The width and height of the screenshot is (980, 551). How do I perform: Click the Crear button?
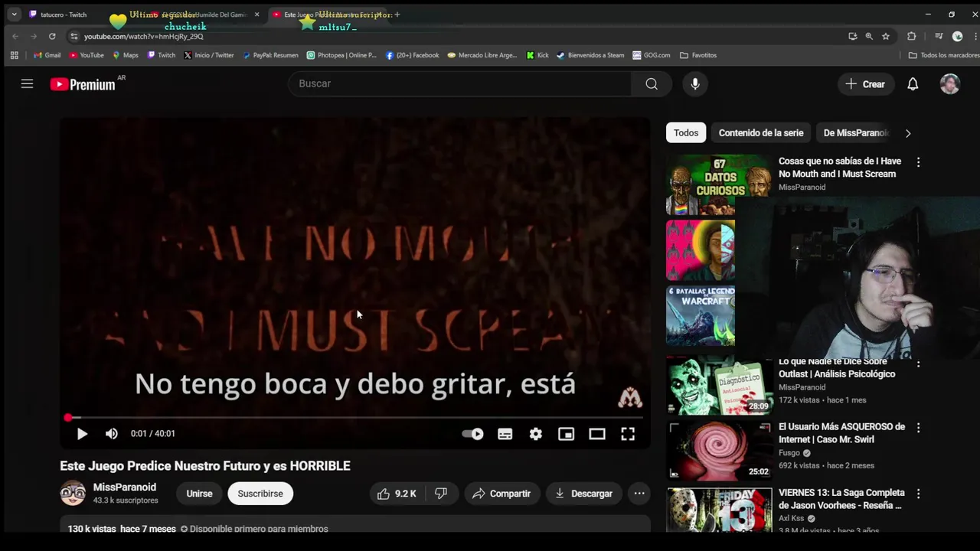865,84
